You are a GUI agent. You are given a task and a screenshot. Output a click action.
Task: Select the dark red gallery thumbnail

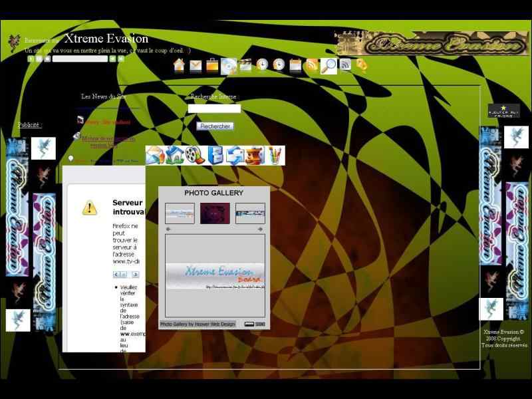(215, 213)
